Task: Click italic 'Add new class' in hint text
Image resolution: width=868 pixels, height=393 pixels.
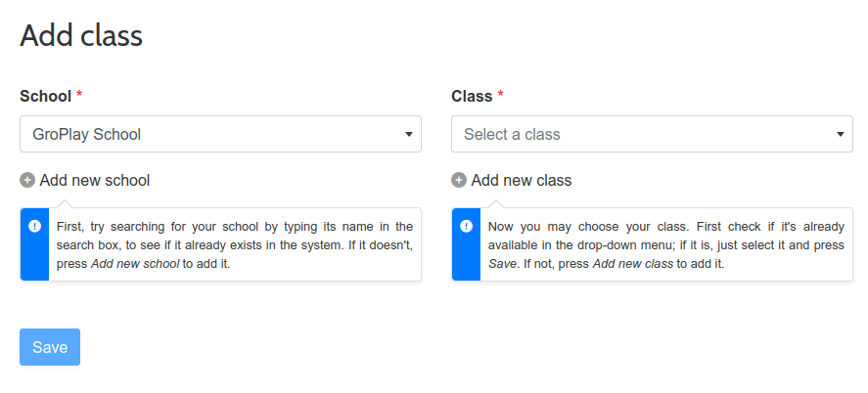Action: (633, 264)
